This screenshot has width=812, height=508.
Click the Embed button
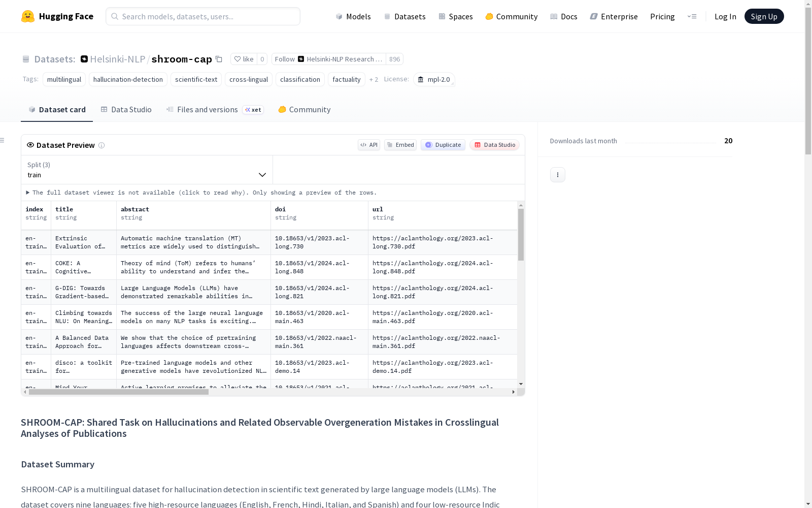(400, 145)
